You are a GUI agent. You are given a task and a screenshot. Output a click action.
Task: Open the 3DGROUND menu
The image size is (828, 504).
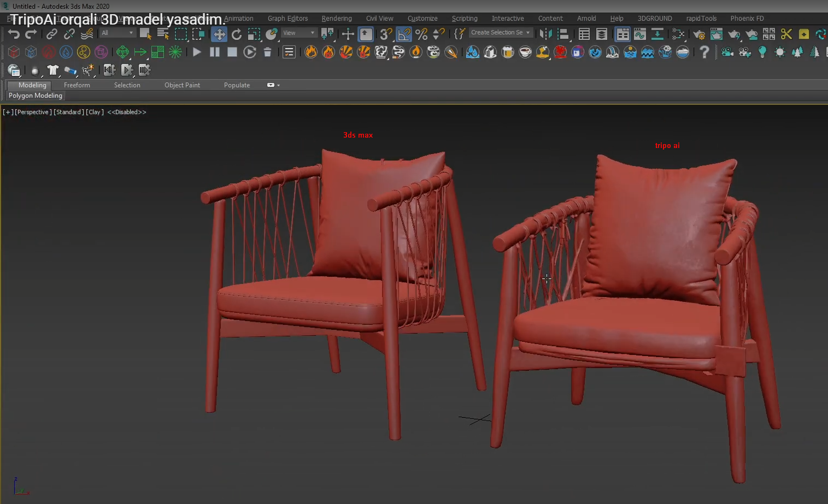[655, 19]
